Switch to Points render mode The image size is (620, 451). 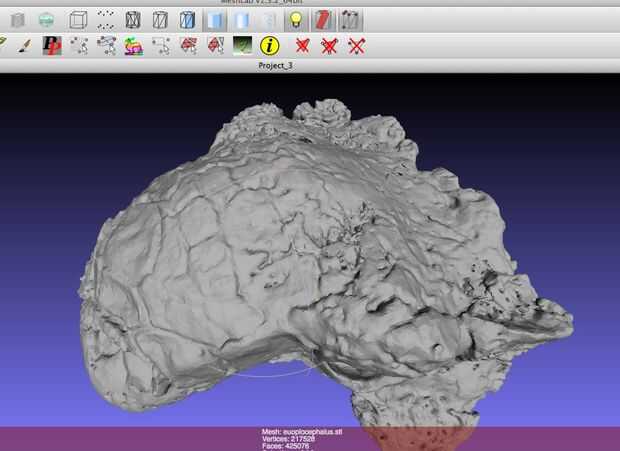(106, 20)
